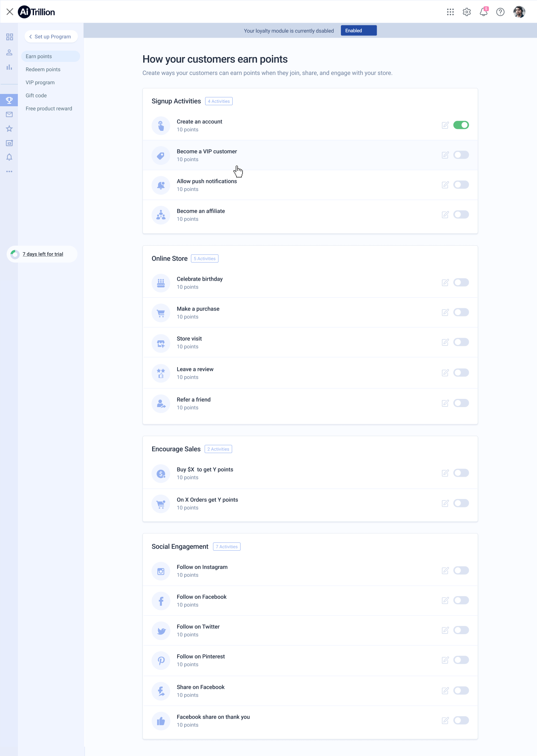Edit Follow on Twitter activity

445,630
